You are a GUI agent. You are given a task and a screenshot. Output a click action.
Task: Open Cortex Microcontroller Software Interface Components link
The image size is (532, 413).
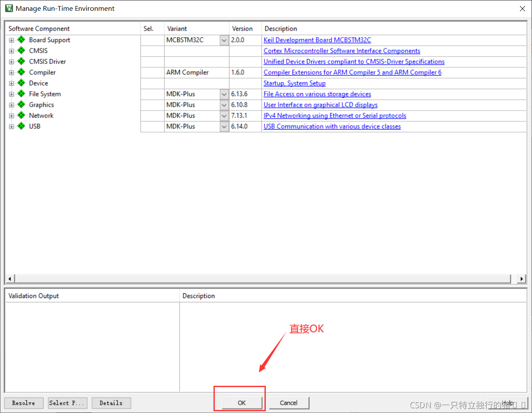click(342, 51)
